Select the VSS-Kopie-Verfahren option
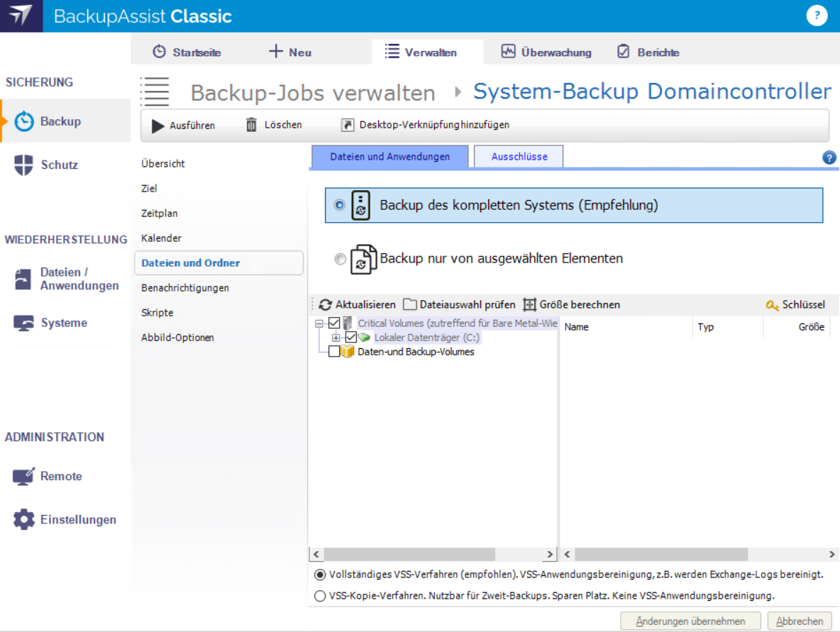Viewport: 840px width, 632px height. coord(320,596)
